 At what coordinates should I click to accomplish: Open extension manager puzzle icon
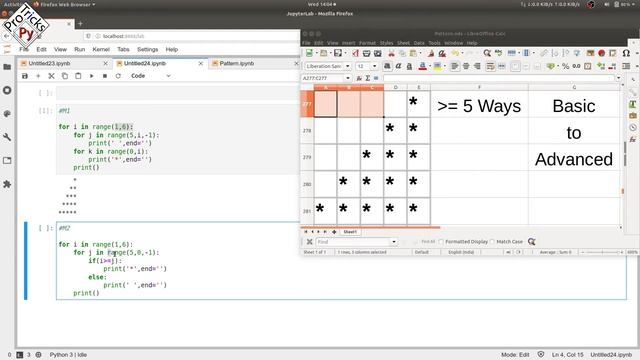[x=7, y=184]
